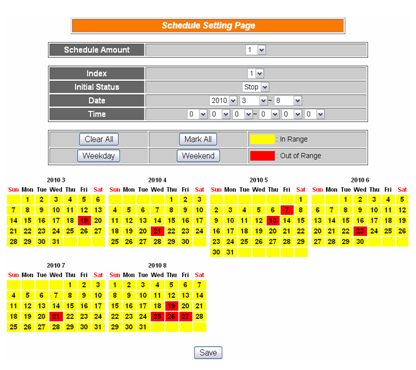Toggle red May 7 calendar cell
The image size is (416, 370).
(x=287, y=210)
